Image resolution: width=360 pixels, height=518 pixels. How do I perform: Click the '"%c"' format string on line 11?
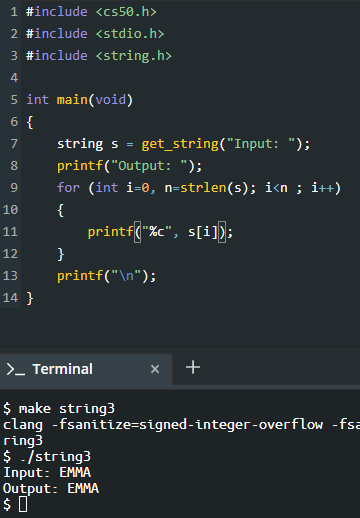click(x=157, y=232)
